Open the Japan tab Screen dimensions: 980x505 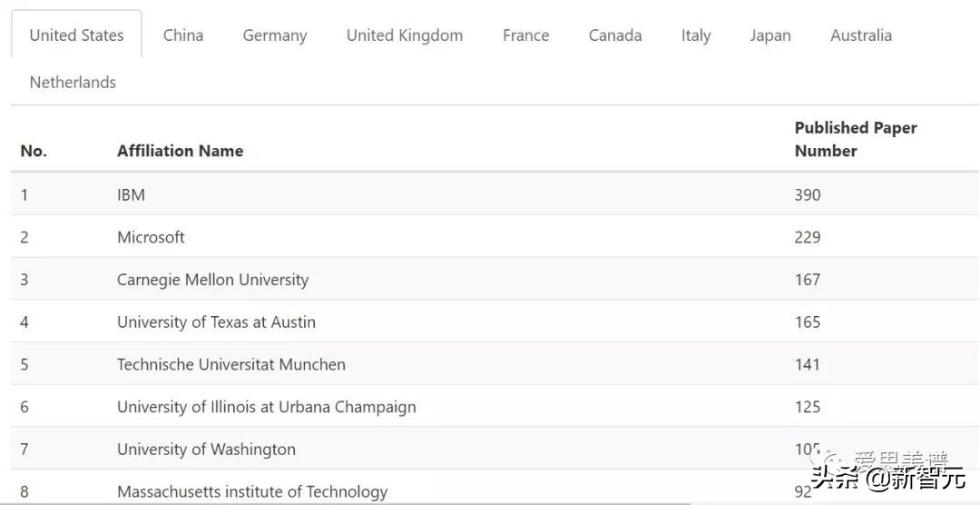770,35
